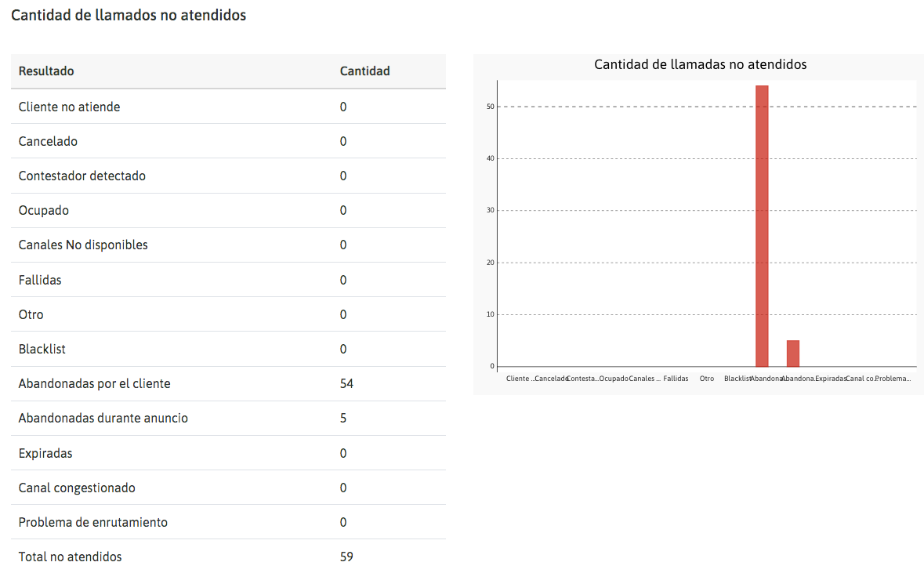
Task: Click the "Fallidas" row label in table
Action: pyautogui.click(x=40, y=280)
